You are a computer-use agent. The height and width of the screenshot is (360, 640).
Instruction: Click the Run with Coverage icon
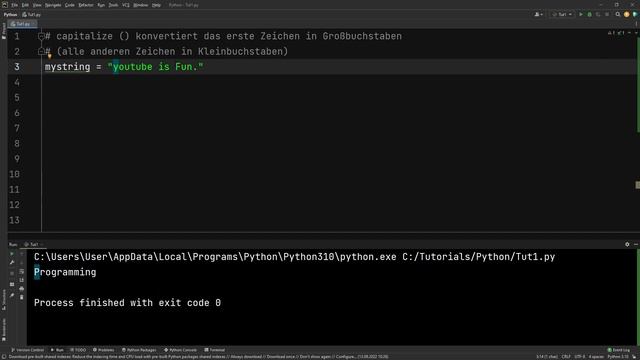(598, 14)
